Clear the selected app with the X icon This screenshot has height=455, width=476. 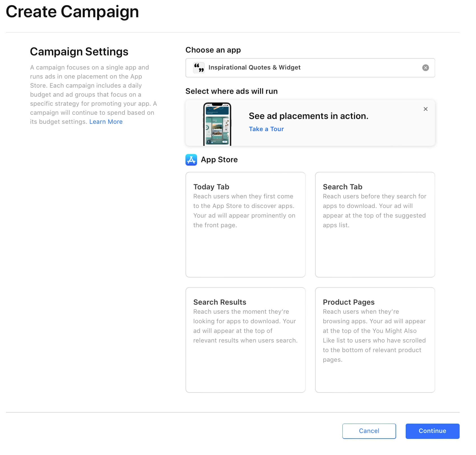(425, 68)
